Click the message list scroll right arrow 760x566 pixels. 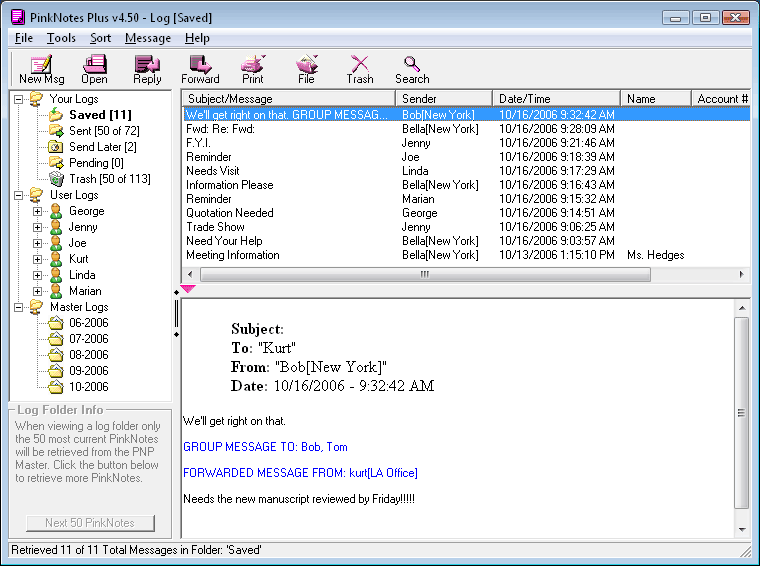click(741, 274)
